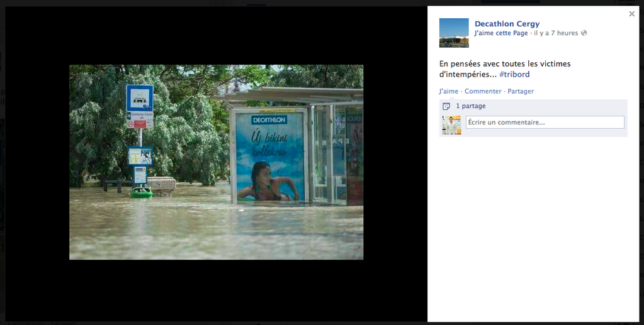
Task: Click the Commenter link
Action: [483, 91]
